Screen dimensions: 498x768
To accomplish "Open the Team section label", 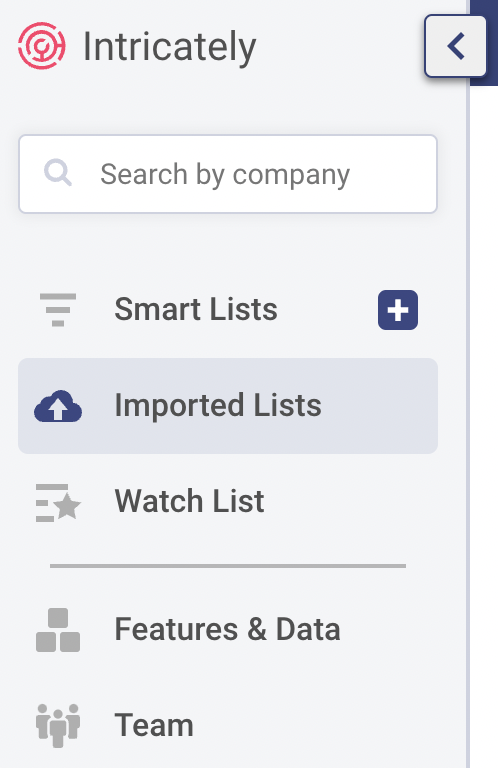I will tap(154, 725).
